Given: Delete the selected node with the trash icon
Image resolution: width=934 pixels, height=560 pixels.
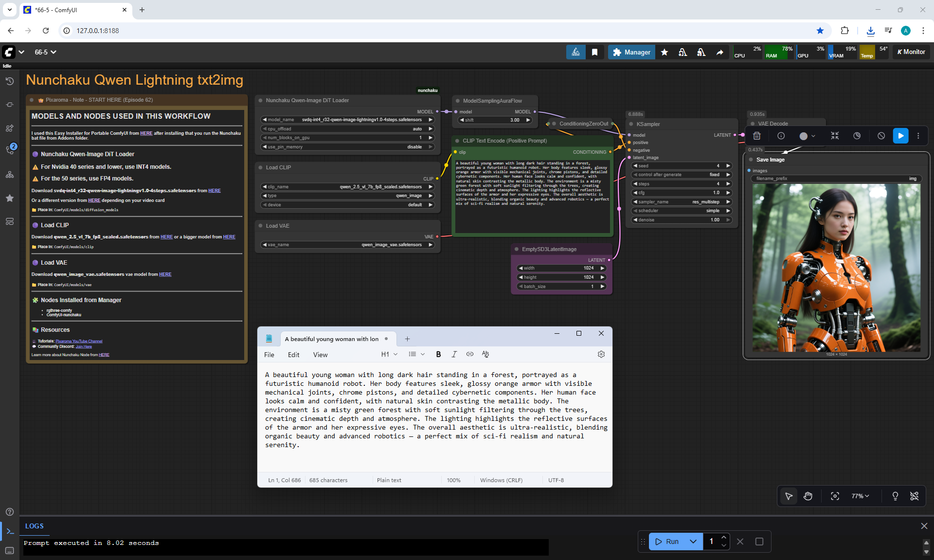Looking at the screenshot, I should [x=757, y=136].
